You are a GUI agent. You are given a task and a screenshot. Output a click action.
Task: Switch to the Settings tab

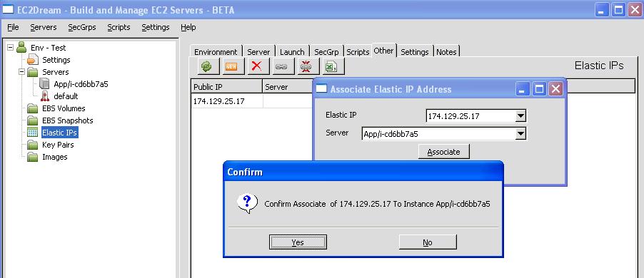point(414,52)
